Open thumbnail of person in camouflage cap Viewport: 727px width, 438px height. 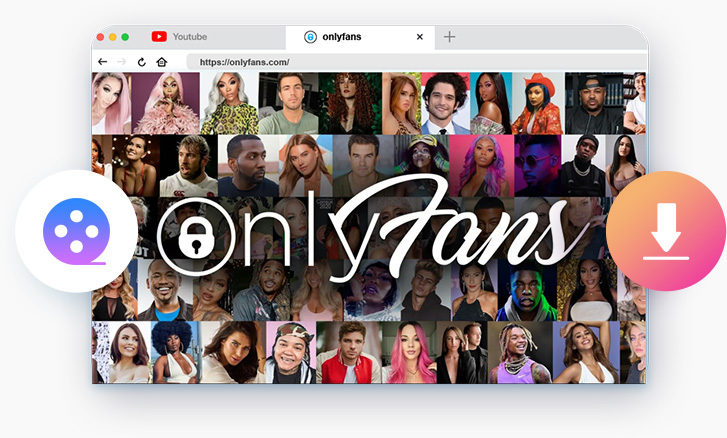click(x=291, y=352)
